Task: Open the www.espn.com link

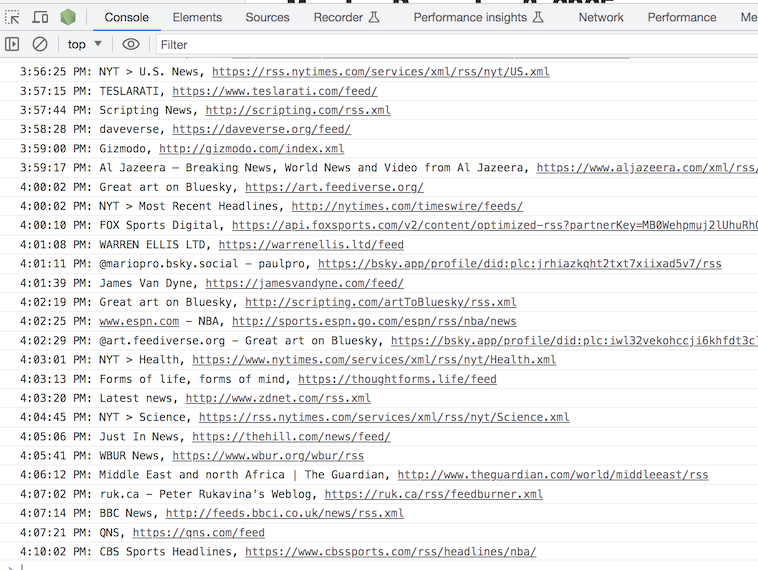Action: tap(139, 322)
